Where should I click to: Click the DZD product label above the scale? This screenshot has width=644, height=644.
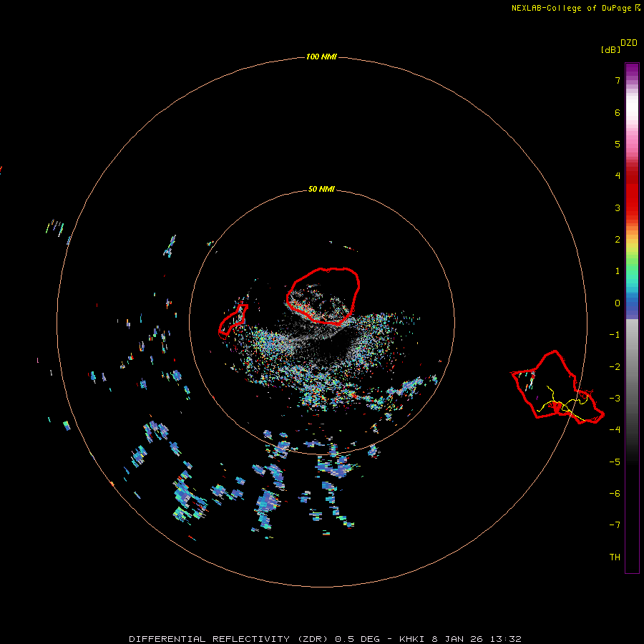(x=629, y=43)
